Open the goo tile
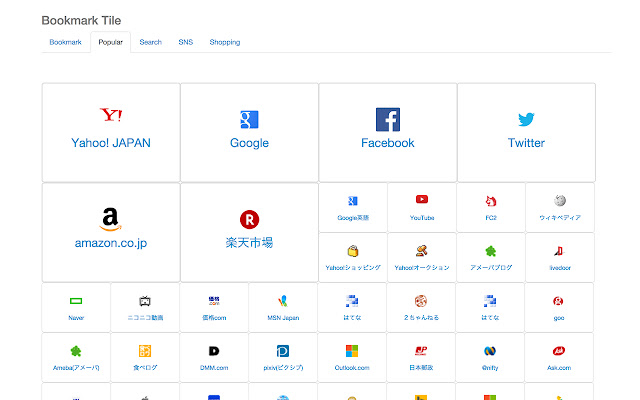 (559, 307)
